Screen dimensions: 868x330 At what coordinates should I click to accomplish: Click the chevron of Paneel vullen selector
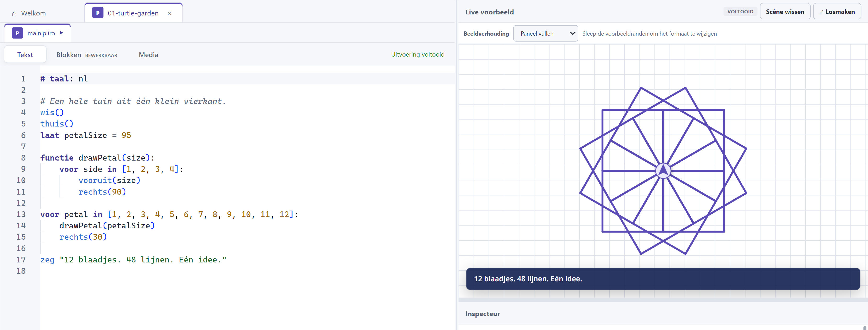point(572,33)
